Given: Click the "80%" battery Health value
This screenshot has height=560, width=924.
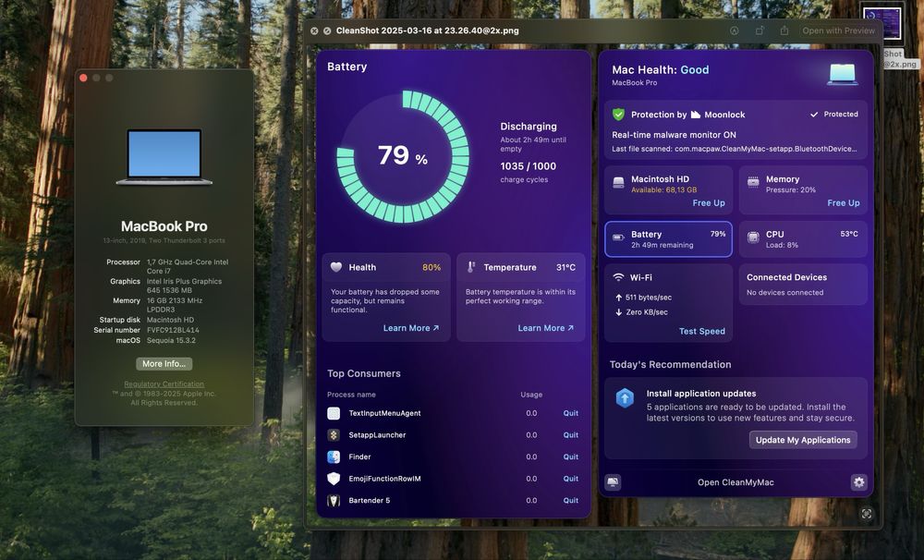Looking at the screenshot, I should coord(432,267).
